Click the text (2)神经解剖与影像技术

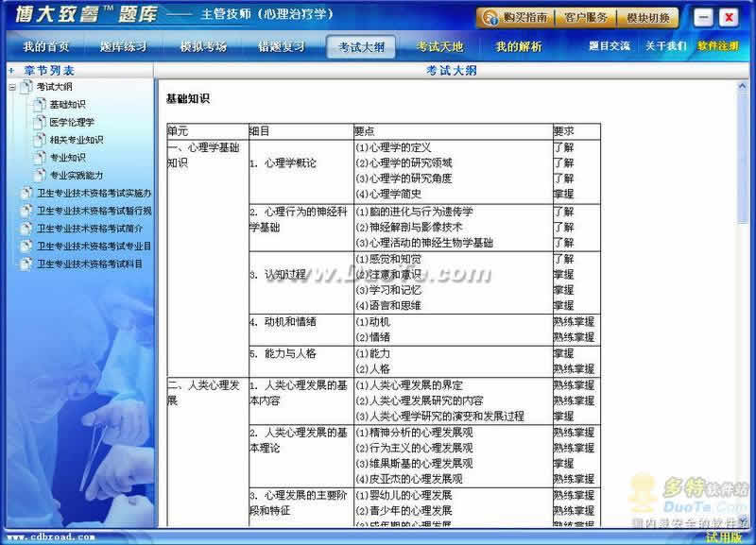pos(409,227)
